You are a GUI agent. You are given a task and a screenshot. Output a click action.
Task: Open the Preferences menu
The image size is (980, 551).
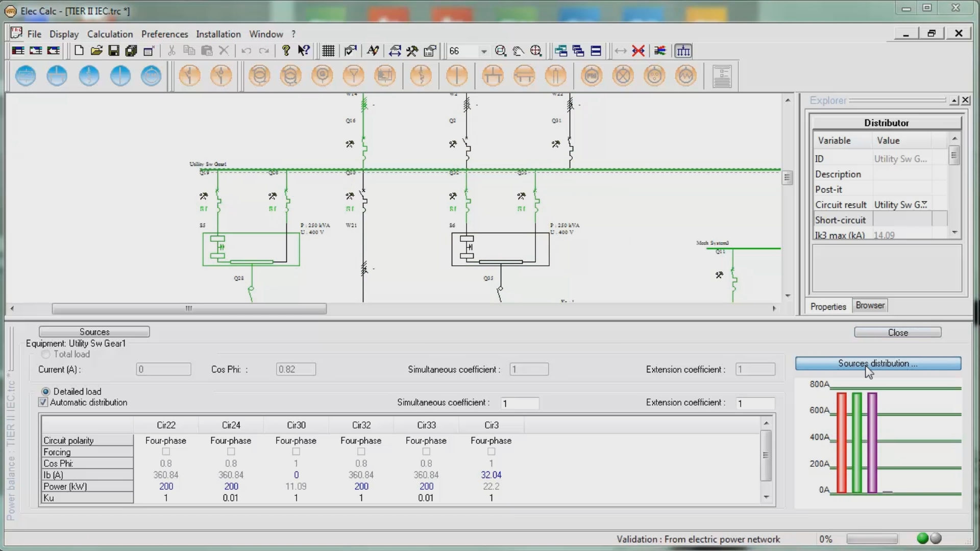point(164,34)
